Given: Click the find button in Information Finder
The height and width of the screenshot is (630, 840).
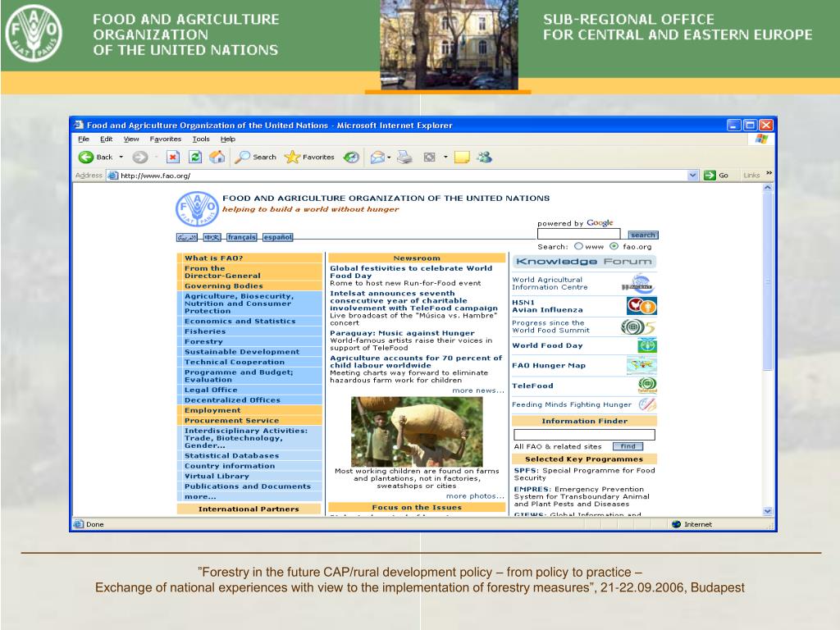Looking at the screenshot, I should pyautogui.click(x=628, y=446).
